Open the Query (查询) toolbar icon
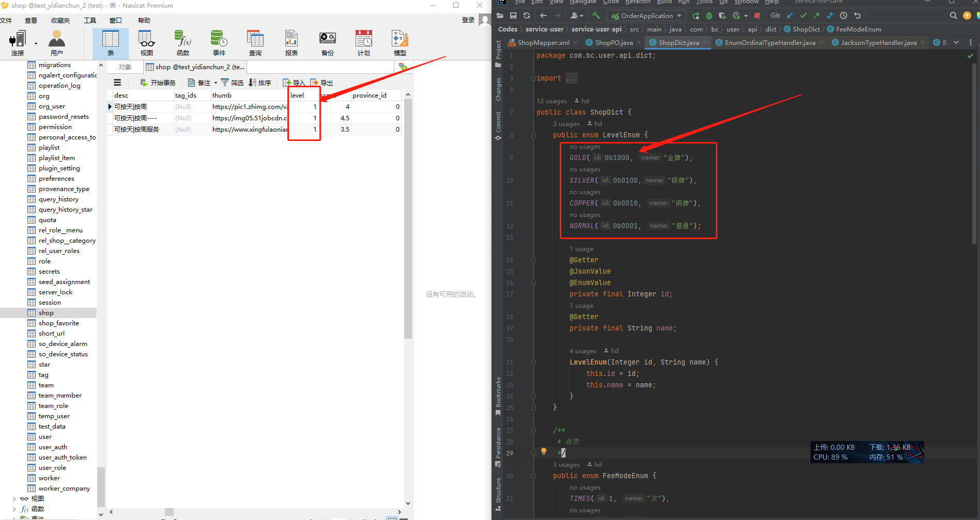980x520 pixels. click(255, 43)
